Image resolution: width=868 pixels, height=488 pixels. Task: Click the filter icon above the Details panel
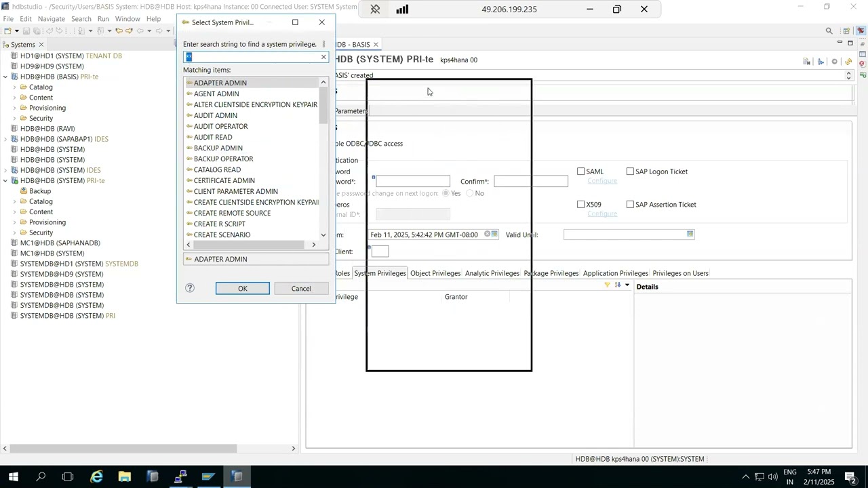[607, 285]
